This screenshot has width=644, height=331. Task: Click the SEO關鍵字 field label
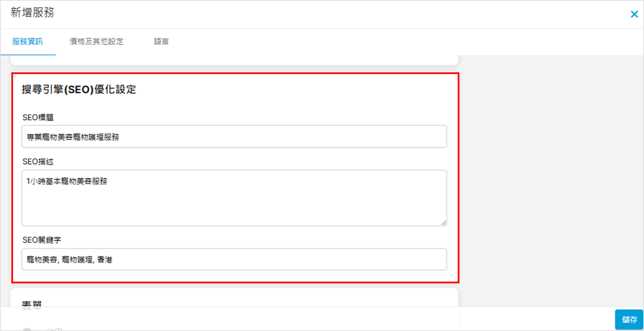(x=42, y=240)
